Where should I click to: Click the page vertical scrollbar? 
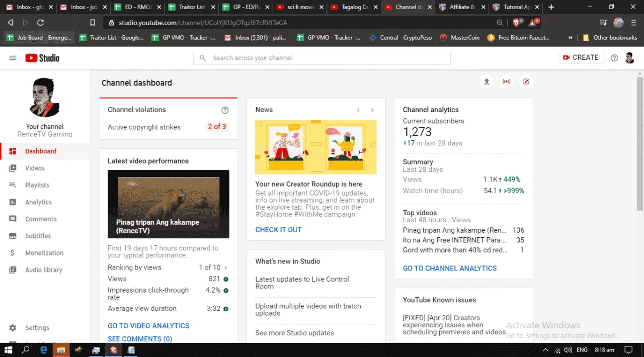640,143
